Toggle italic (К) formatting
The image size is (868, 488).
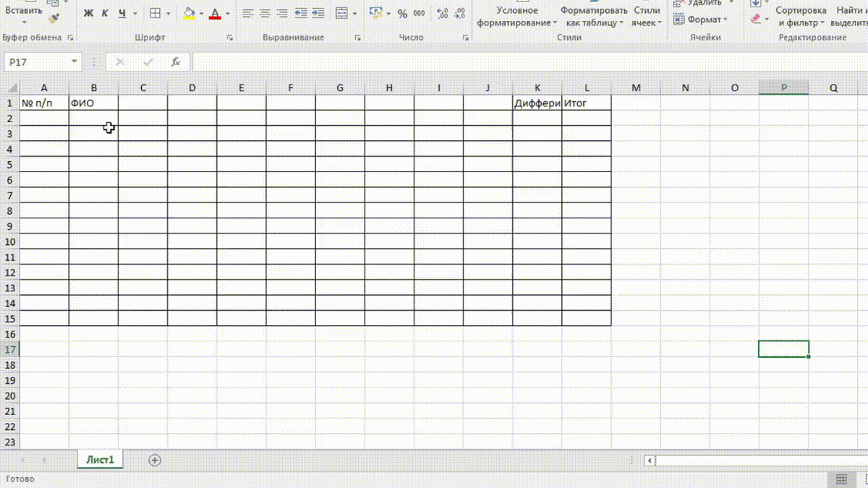(105, 14)
